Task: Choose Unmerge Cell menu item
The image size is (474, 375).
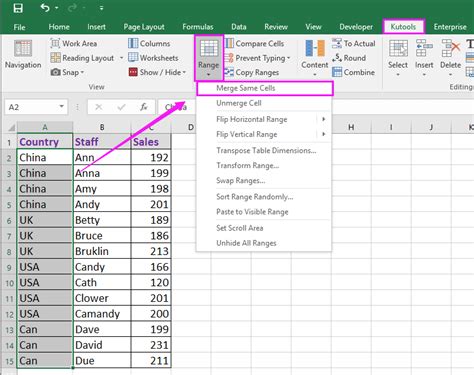Action: (x=264, y=103)
